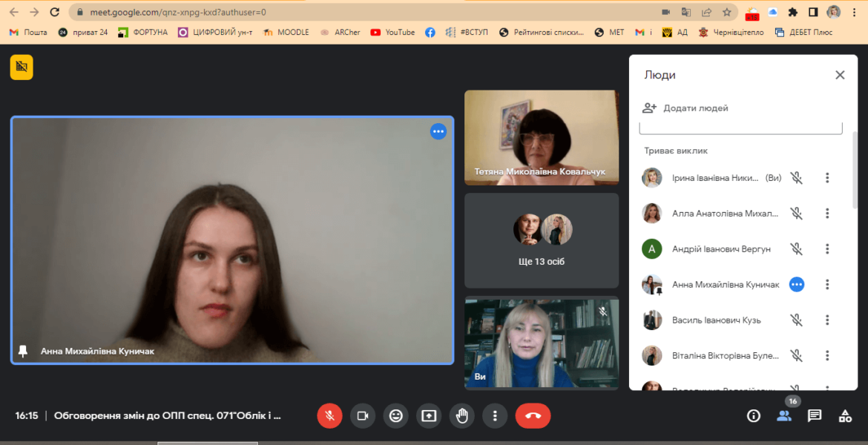Go back in the browser
This screenshot has width=868, height=445.
14,12
